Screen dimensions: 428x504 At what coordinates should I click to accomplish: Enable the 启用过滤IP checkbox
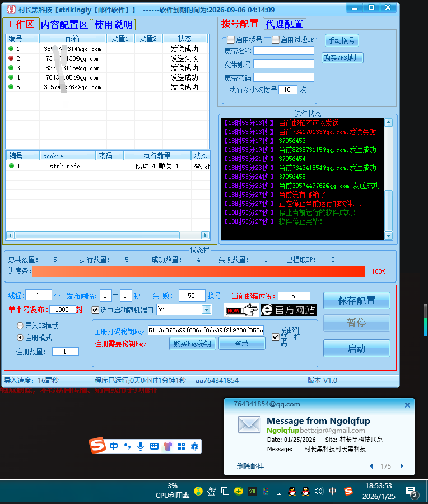(276, 40)
